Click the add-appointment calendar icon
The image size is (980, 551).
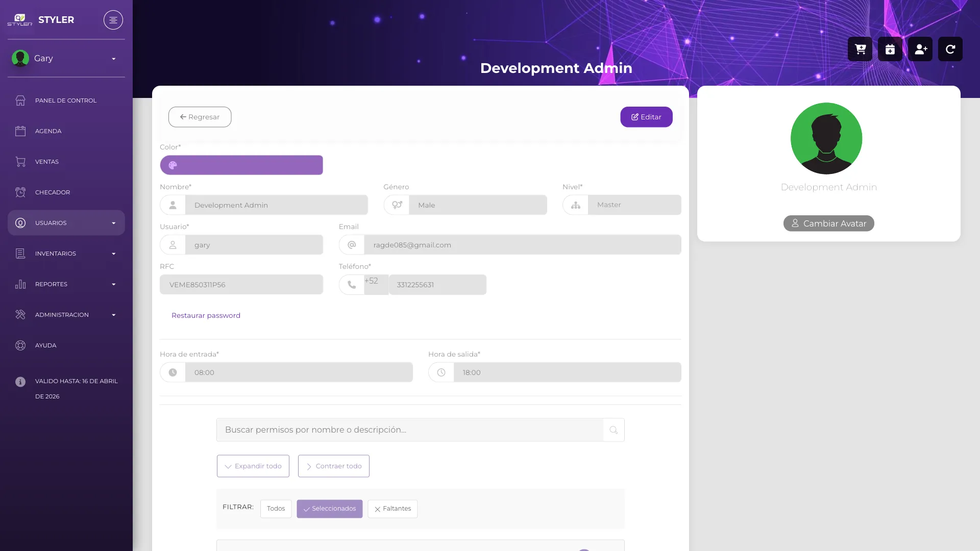(890, 49)
